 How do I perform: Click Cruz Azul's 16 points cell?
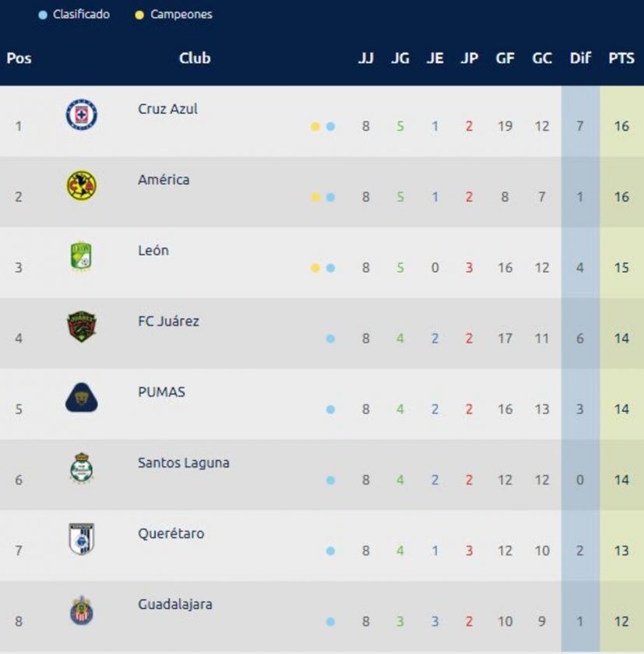[621, 126]
